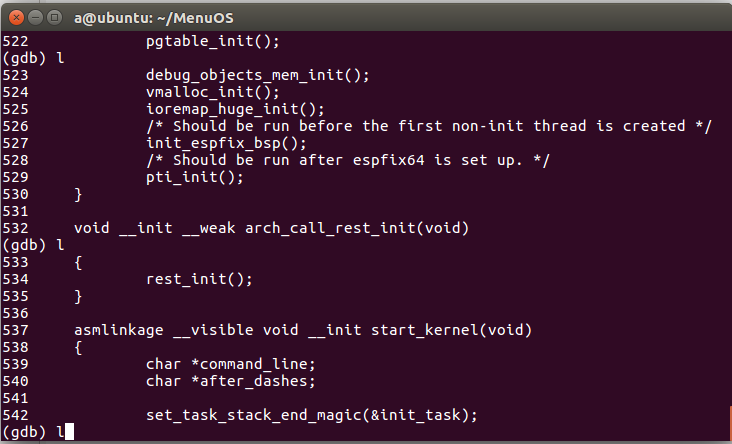Click the pti_init() call on line 529

tap(195, 177)
